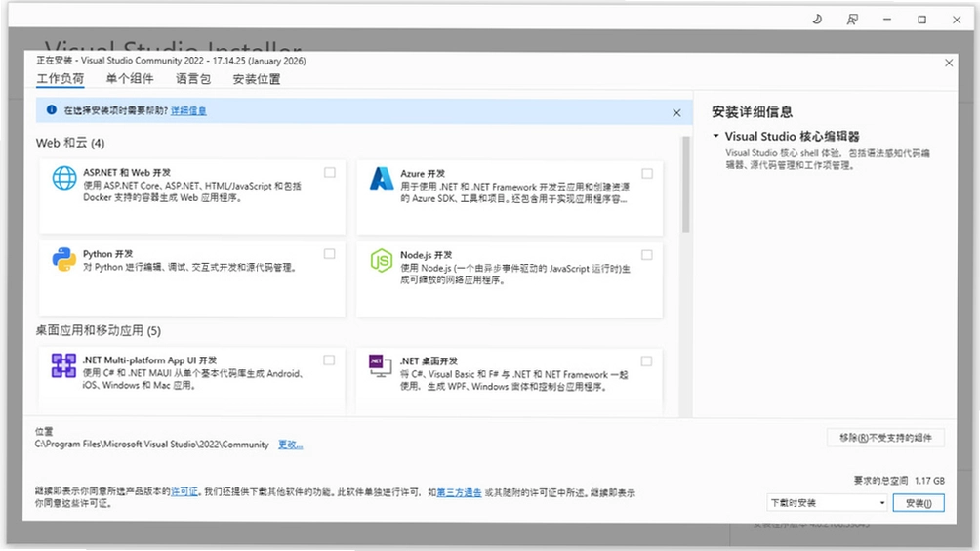Collapse Visual Studio 核心编辑器 details
The height and width of the screenshot is (551, 980).
tap(716, 136)
